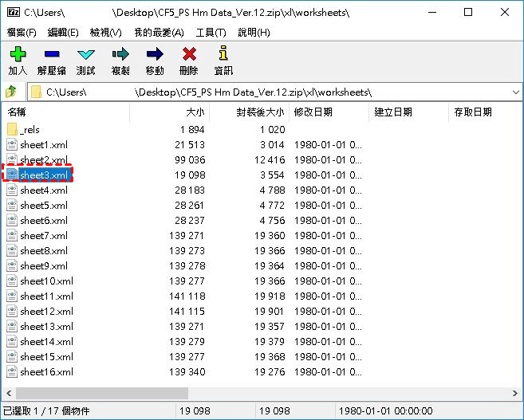Click packed size value 3 554
The width and height of the screenshot is (524, 420).
pyautogui.click(x=272, y=175)
